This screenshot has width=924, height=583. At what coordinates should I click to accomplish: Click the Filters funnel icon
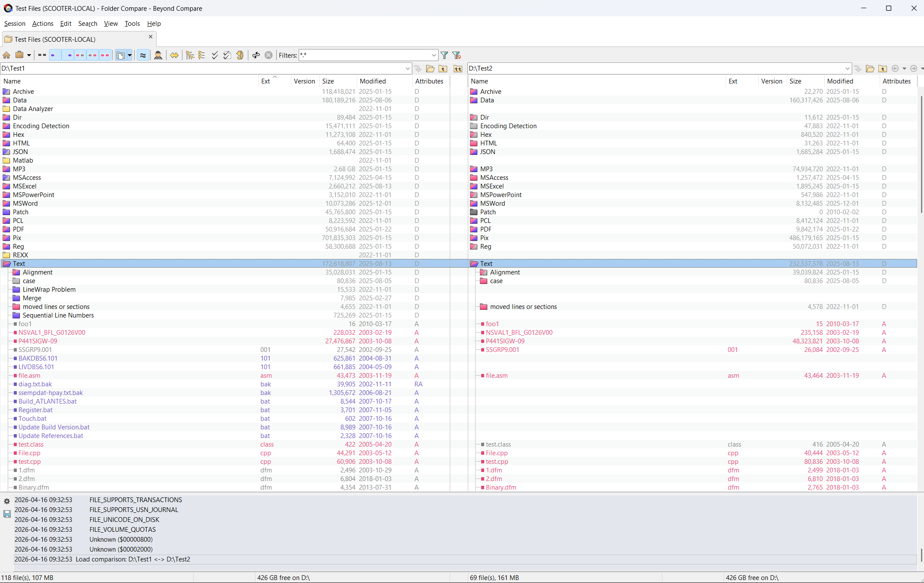[x=445, y=55]
